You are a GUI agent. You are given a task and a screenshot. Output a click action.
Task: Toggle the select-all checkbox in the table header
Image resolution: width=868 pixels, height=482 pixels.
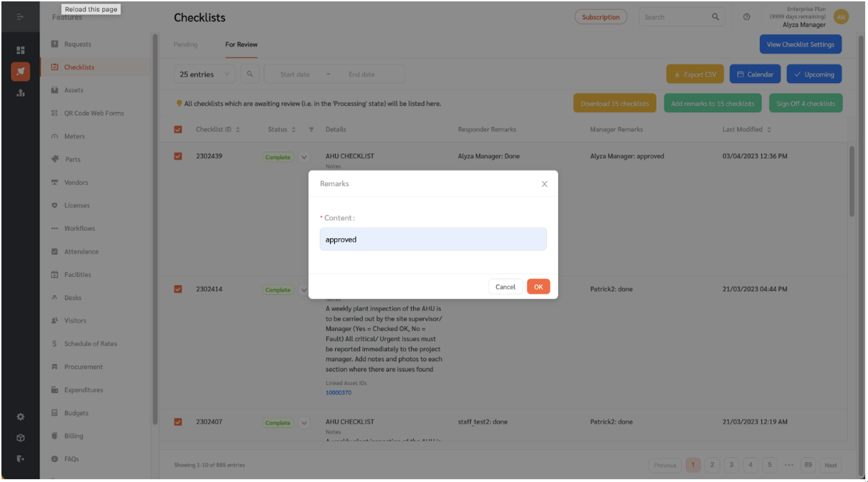click(x=178, y=129)
